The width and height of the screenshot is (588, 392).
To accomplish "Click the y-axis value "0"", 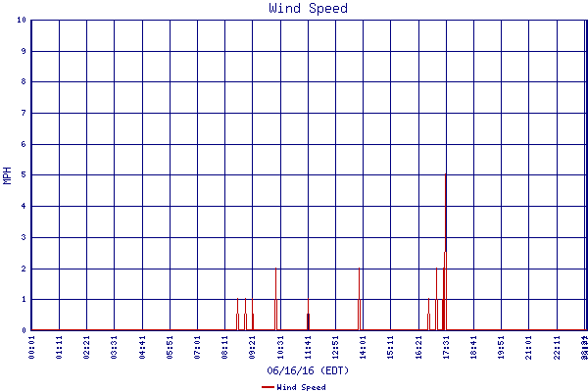I will [x=24, y=330].
